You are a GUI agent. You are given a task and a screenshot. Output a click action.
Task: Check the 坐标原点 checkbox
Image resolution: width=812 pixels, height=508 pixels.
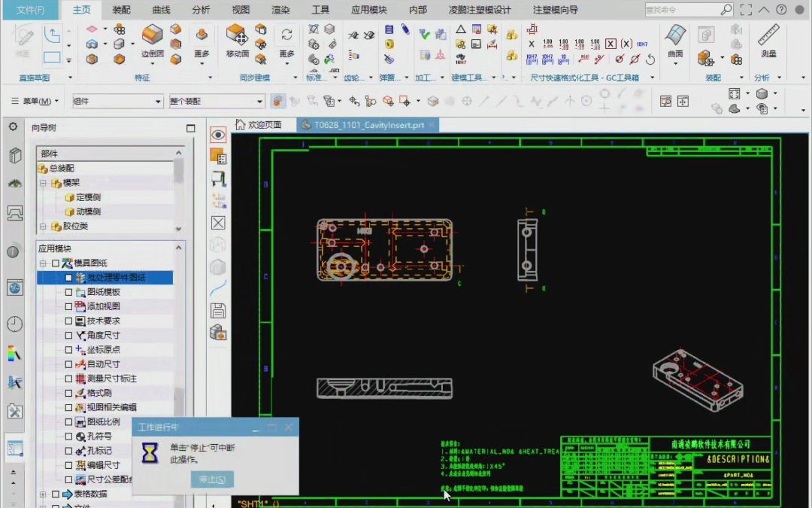[68, 350]
